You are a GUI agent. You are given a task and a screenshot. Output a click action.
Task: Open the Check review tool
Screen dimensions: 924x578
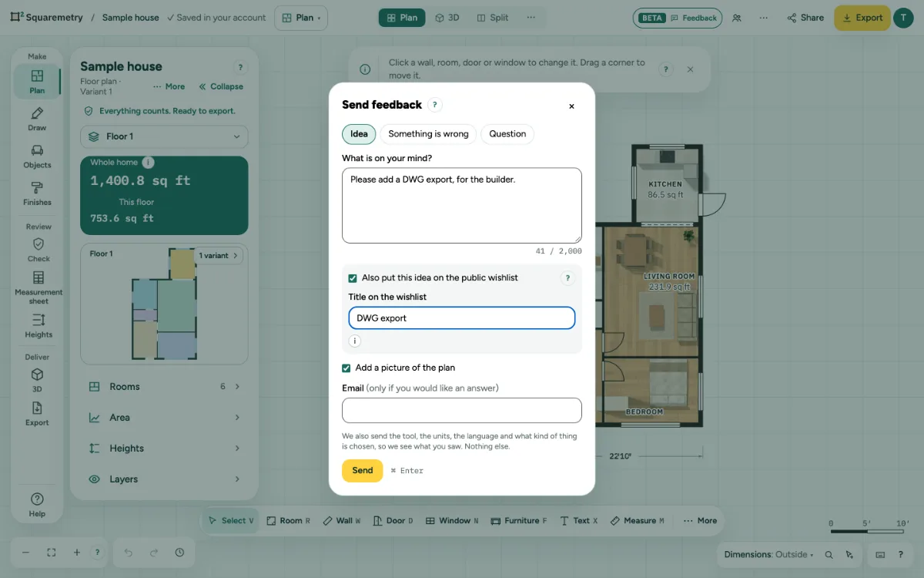point(38,250)
